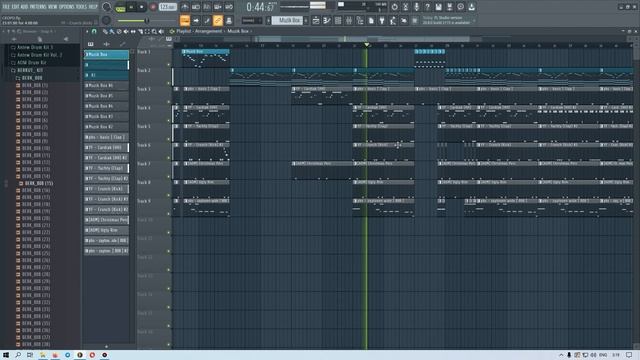Select TF - Cardiak (HH) pattern in picker

tap(106, 147)
